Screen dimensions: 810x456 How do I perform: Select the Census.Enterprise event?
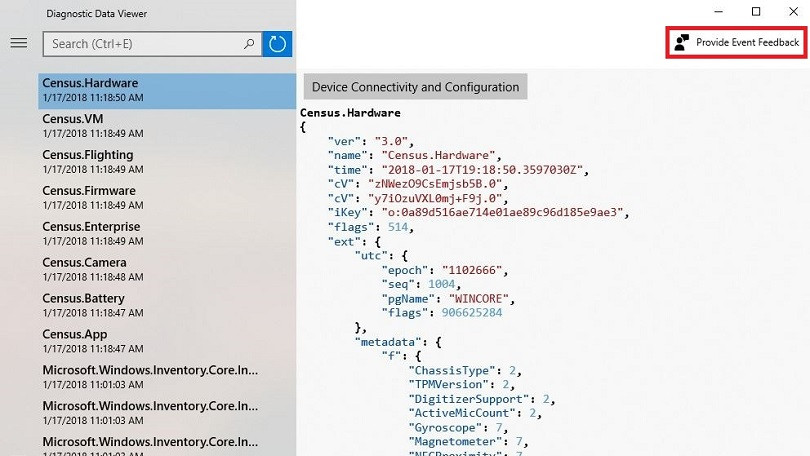167,233
